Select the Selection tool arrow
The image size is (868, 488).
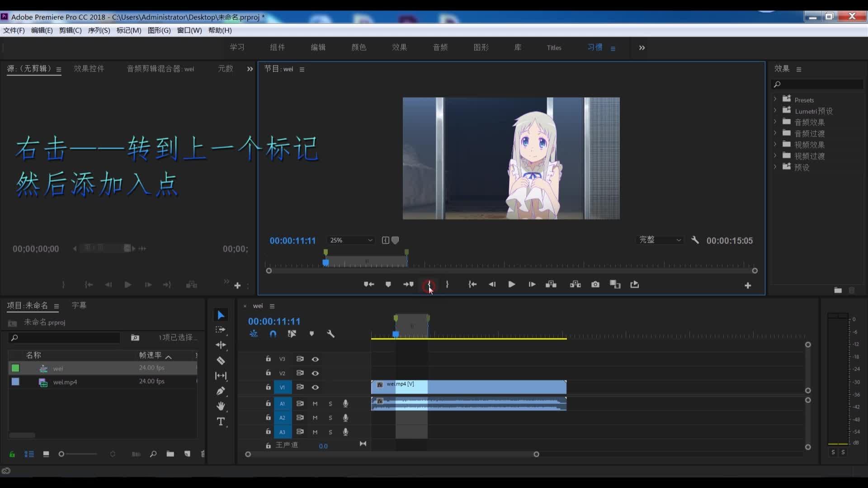[221, 315]
